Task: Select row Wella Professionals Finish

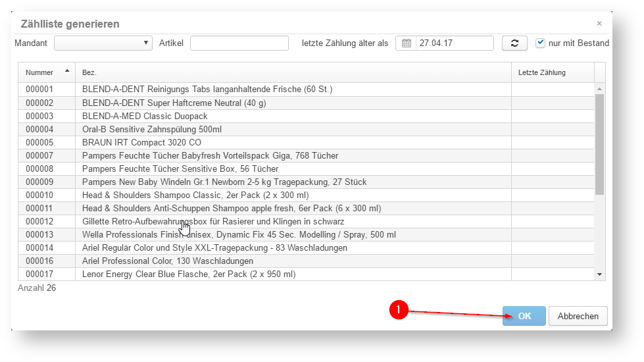Action: point(306,234)
